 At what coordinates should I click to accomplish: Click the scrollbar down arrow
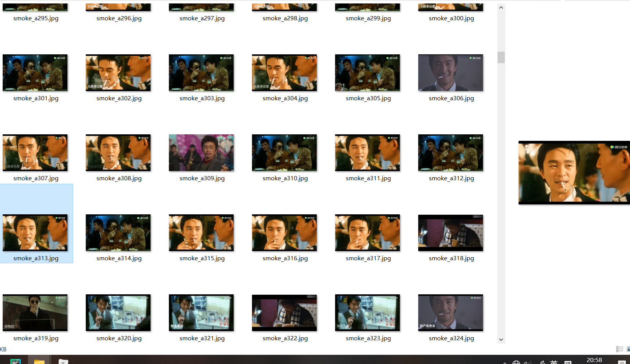501,340
